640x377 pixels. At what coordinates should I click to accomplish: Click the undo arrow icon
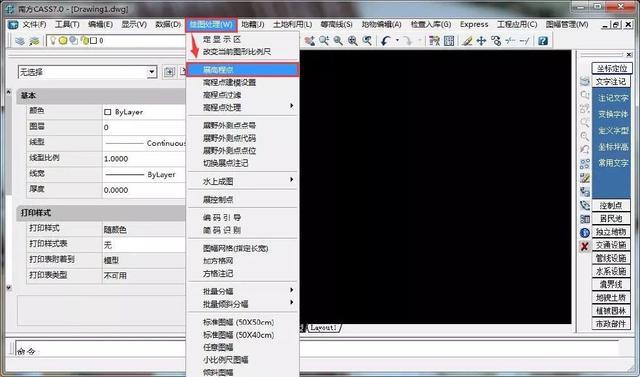[x=386, y=40]
